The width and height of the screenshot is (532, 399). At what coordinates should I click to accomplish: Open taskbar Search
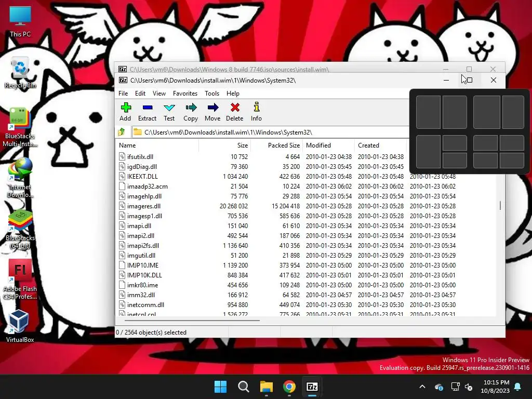(243, 387)
